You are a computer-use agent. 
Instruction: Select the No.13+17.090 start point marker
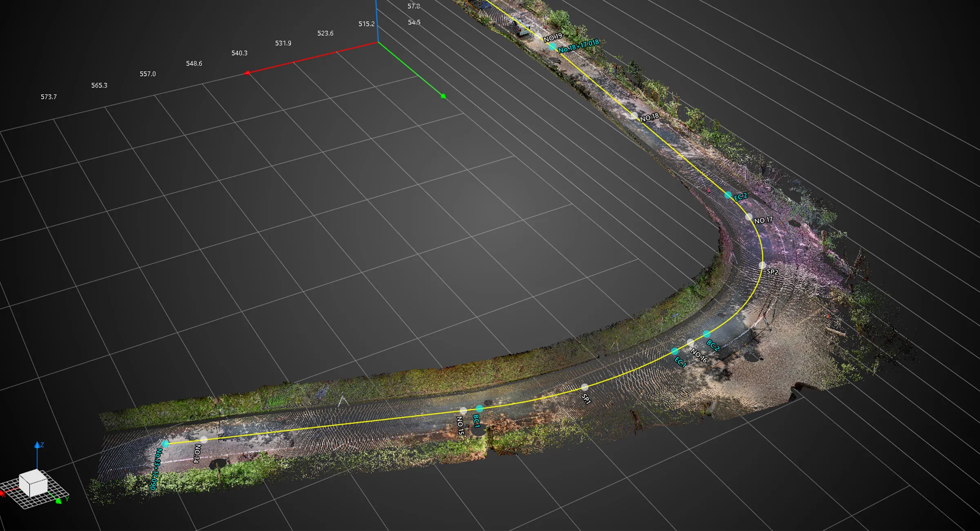(165, 444)
